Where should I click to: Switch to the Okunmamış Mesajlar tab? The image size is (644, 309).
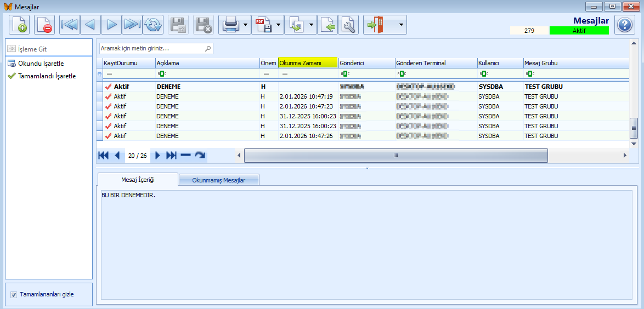point(218,180)
